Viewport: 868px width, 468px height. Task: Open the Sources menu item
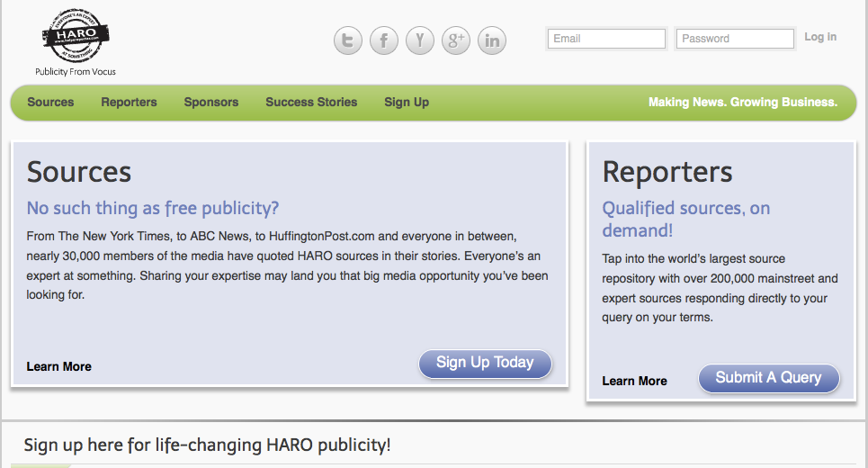pyautogui.click(x=50, y=103)
